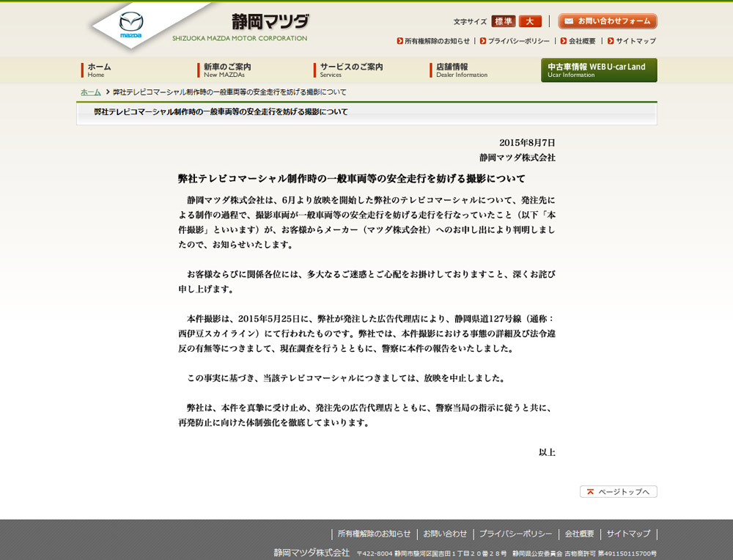
Task: Open the サービスのご案内 navigation menu
Action: 350,70
